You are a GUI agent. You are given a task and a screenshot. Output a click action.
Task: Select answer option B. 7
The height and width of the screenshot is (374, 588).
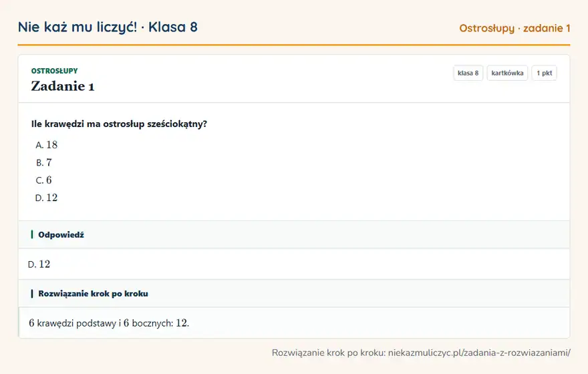(44, 162)
